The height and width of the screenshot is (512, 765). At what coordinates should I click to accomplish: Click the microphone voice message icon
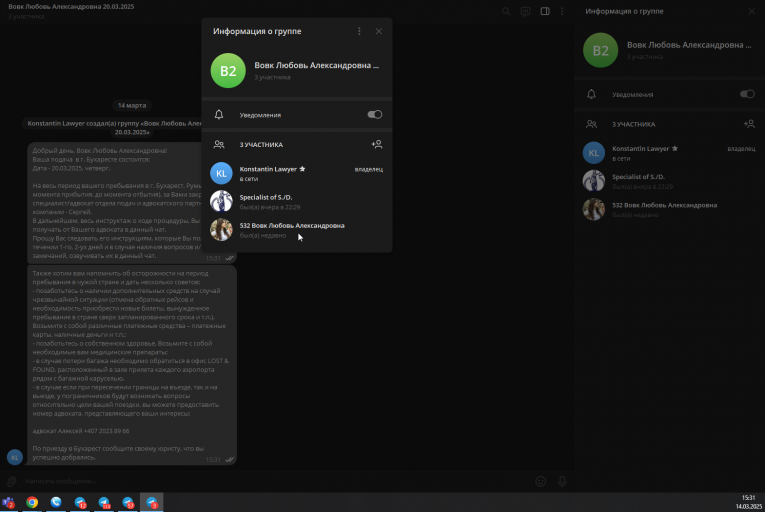[562, 481]
